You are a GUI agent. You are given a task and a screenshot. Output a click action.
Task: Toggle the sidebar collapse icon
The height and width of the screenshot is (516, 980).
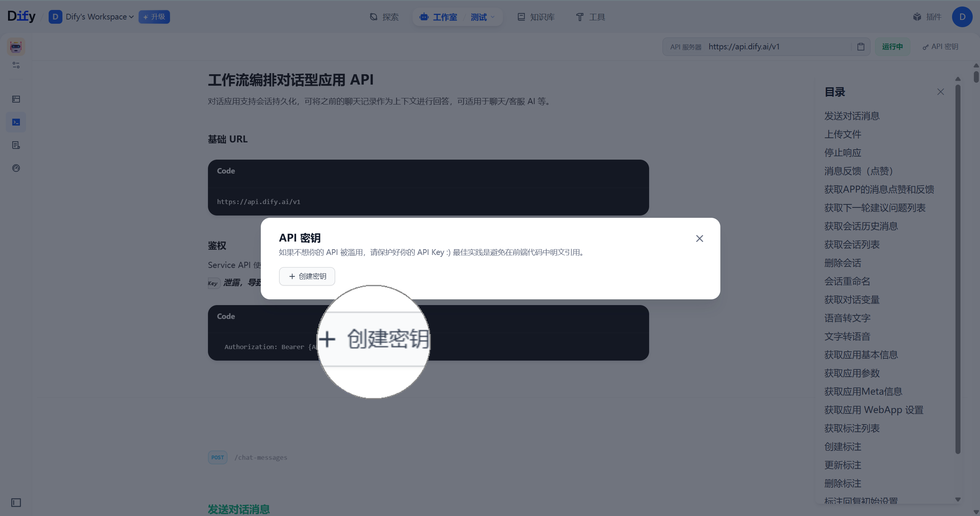tap(16, 503)
